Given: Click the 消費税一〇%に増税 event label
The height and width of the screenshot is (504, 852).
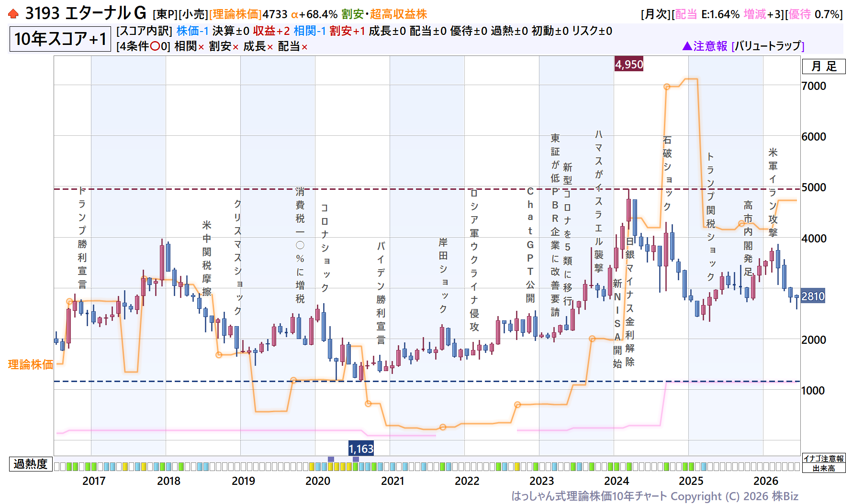Looking at the screenshot, I should (x=300, y=245).
